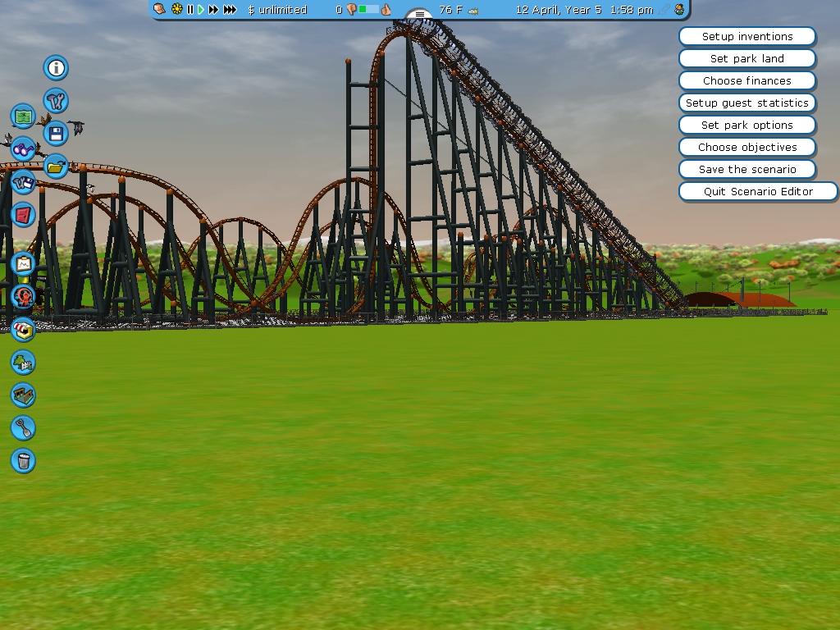Screen dimensions: 840x630
Task: Select the trash can delete tool
Action: pyautogui.click(x=23, y=460)
